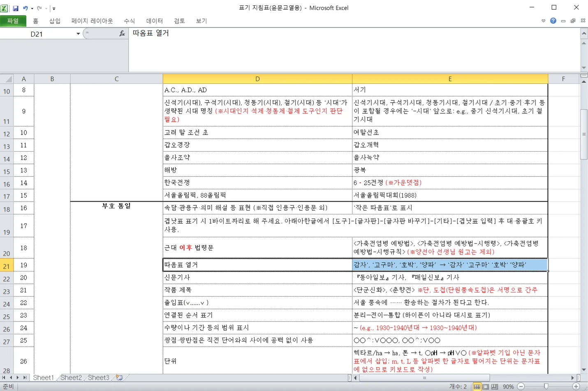Switch to the 홈 ribbon tab

click(36, 21)
